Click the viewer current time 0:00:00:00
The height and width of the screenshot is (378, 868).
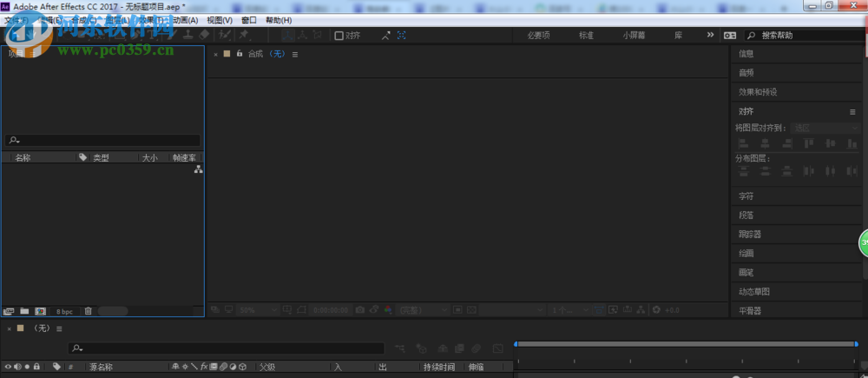coord(331,310)
